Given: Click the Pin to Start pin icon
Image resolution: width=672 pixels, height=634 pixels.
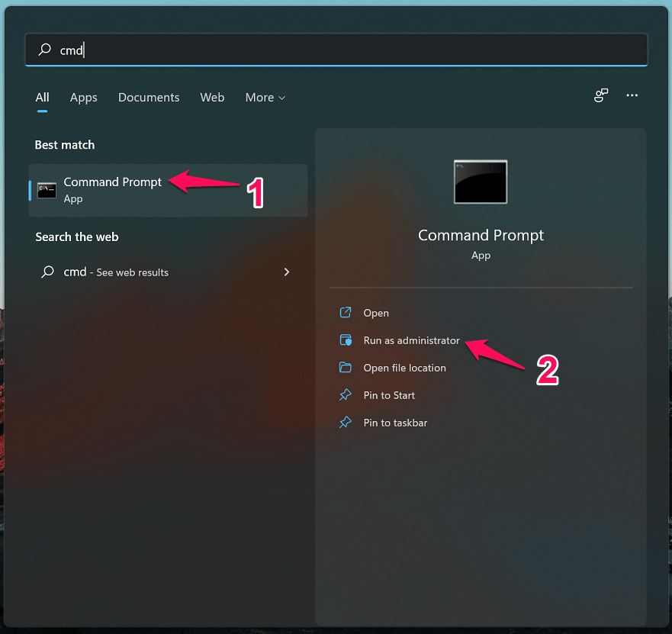Looking at the screenshot, I should tap(346, 395).
